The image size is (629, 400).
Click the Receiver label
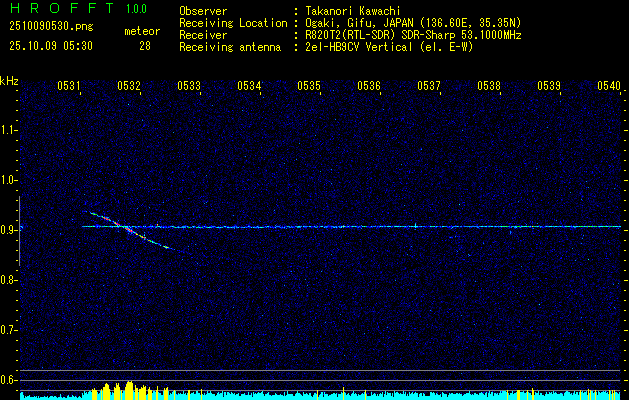point(203,35)
